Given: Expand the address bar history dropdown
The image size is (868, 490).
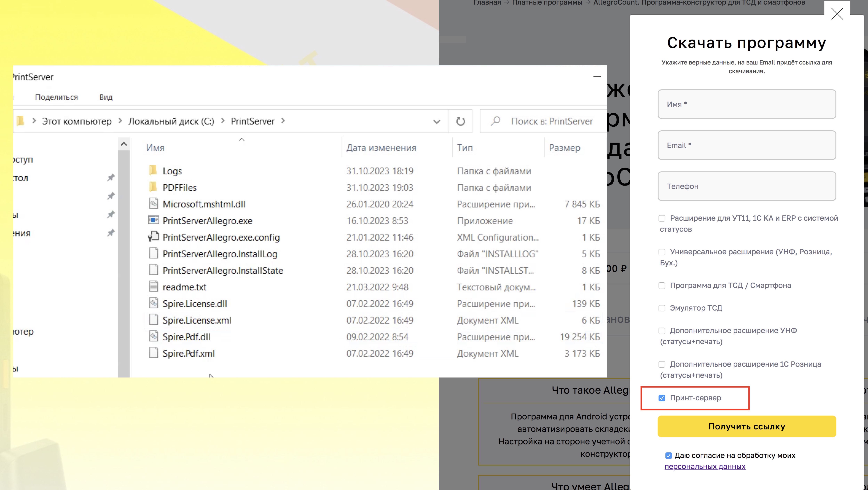Looking at the screenshot, I should coord(436,122).
